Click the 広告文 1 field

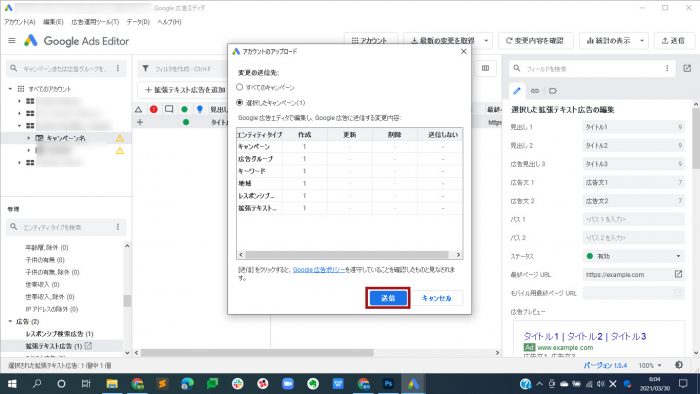pos(633,182)
